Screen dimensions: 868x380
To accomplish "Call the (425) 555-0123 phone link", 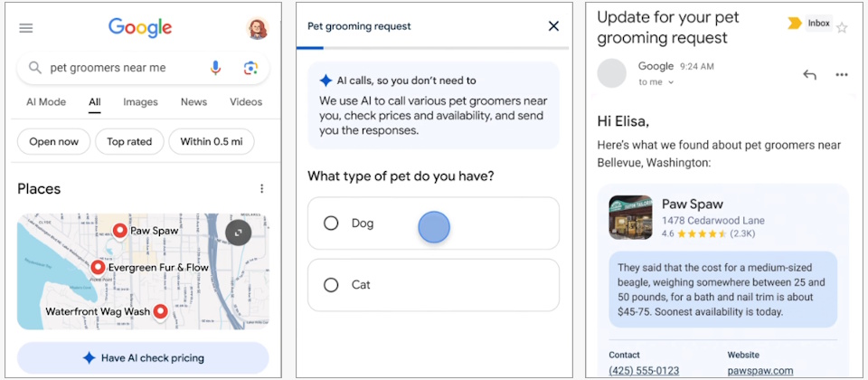I will click(x=644, y=371).
